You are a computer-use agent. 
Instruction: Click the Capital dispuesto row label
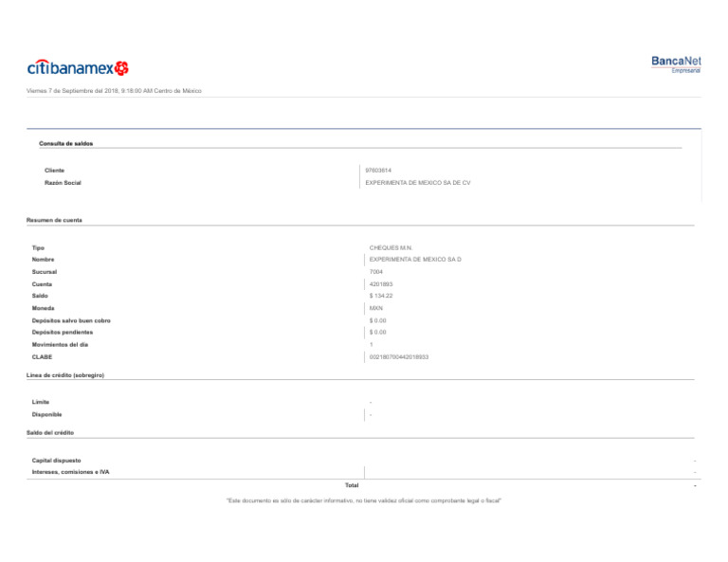pos(56,461)
